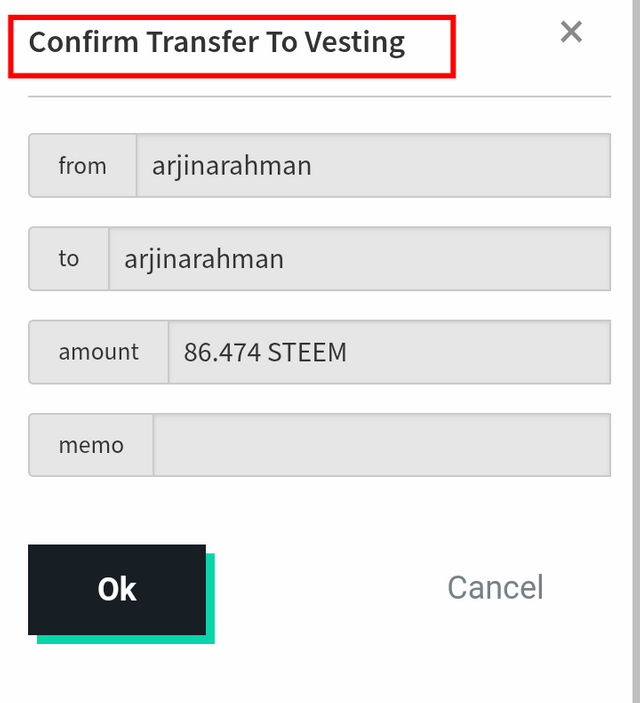Close the Confirm Transfer To Vesting dialog
Viewport: 640px width, 703px height.
point(571,32)
